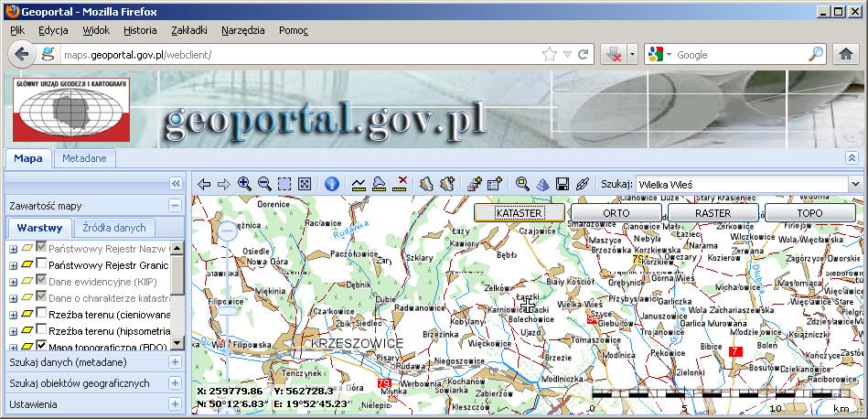Screen dimensions: 868x419
Task: Expand Rzeźba terenu (cieniowana) tree node
Action: coord(14,315)
